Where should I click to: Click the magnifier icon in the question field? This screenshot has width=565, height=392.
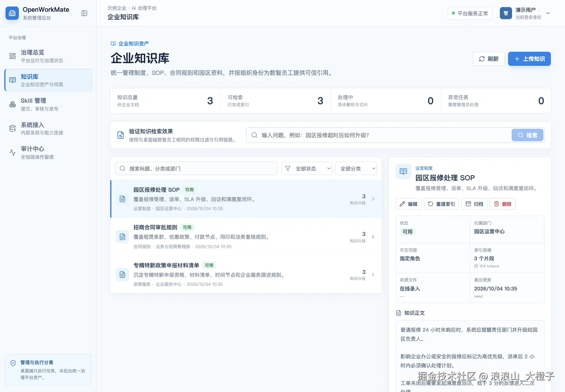[x=255, y=135]
